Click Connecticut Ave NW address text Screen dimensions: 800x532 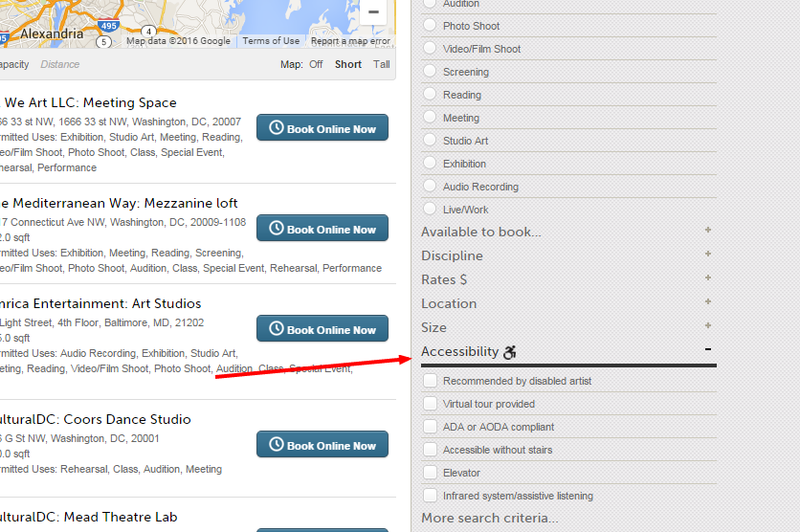coord(122,222)
